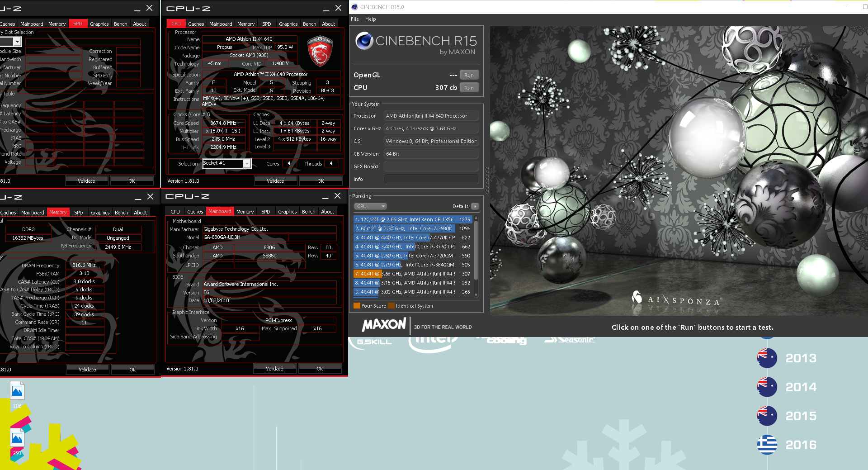Screen dimensions: 868x470
Task: Open the Ranking CPU dropdown in Cinebench
Action: pos(370,206)
